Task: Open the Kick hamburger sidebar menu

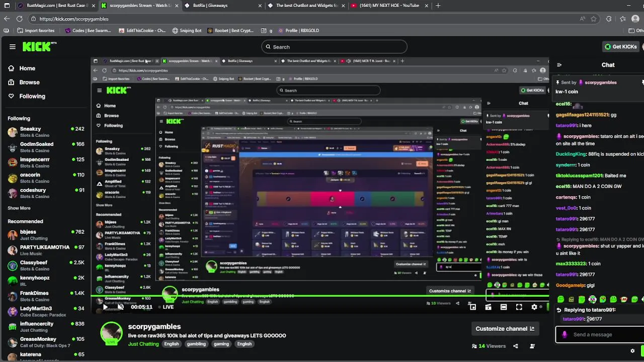Action: pos(12,47)
